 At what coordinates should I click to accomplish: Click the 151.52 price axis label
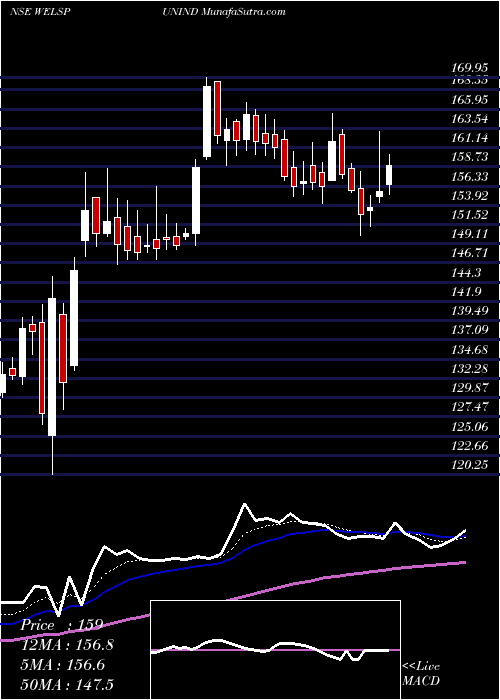coord(469,215)
